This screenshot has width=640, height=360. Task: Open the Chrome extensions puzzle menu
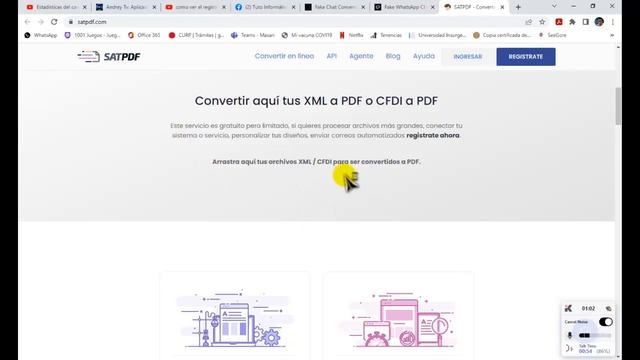[572, 22]
